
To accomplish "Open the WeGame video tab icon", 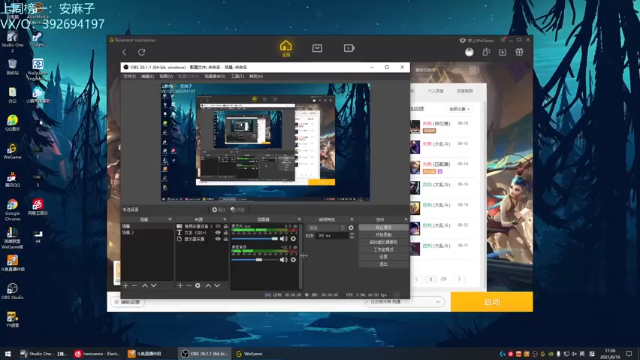I will point(349,48).
